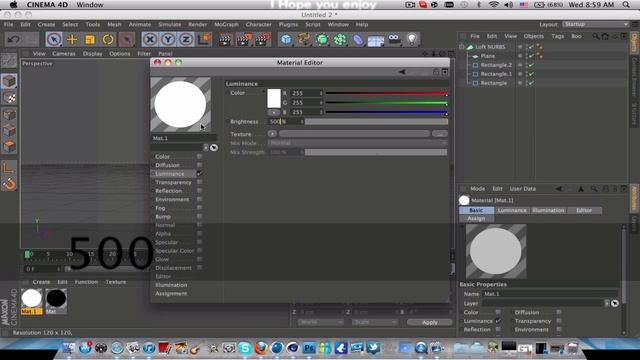Toggle X axis lock
Viewport: 640px width, 360px height.
(150, 40)
